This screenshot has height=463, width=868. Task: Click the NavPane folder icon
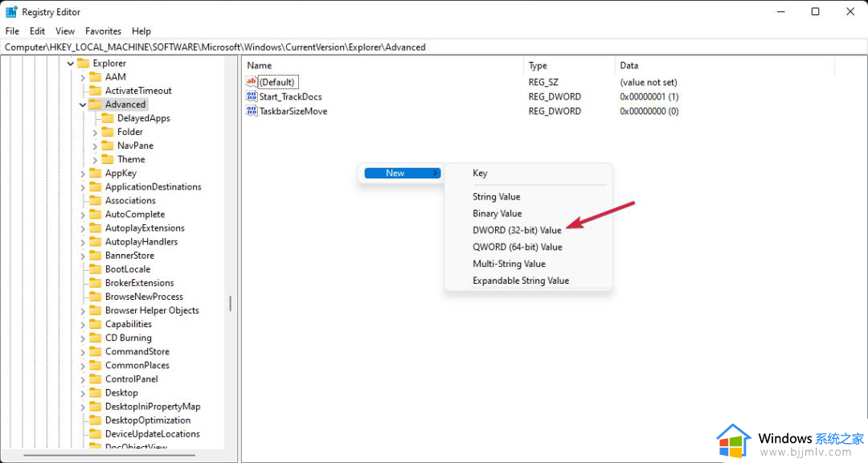tap(108, 145)
